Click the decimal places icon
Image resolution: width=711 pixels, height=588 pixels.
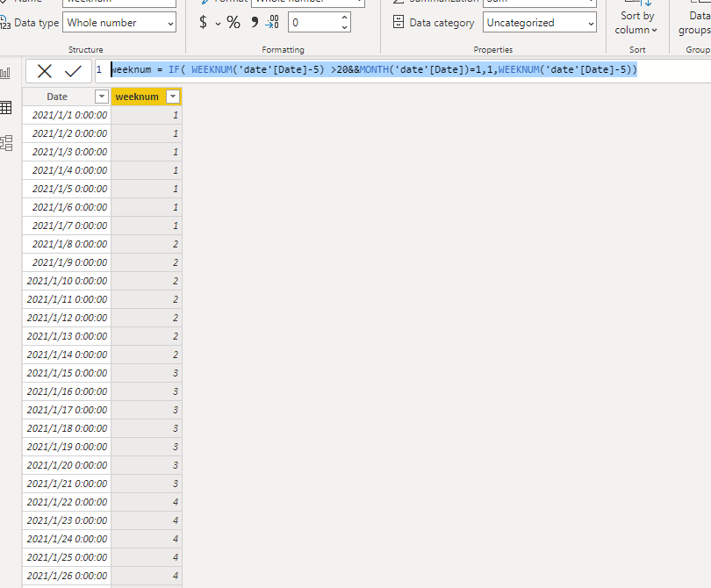click(x=272, y=22)
